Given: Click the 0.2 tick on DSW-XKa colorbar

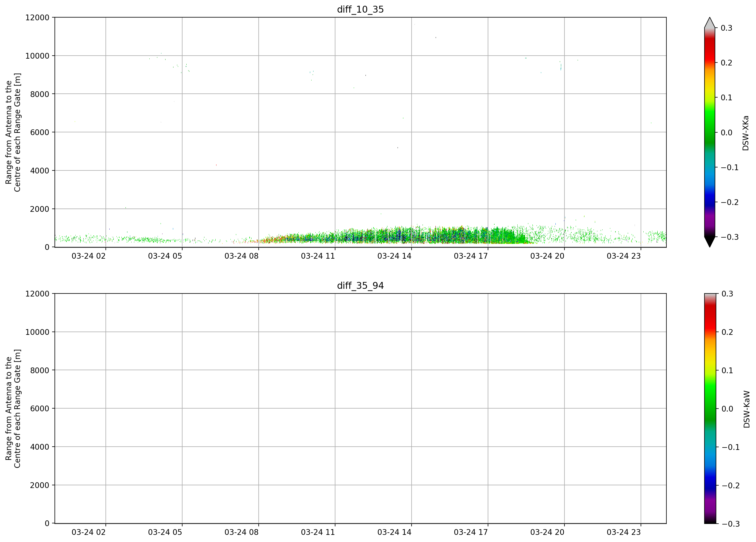Looking at the screenshot, I should (727, 63).
